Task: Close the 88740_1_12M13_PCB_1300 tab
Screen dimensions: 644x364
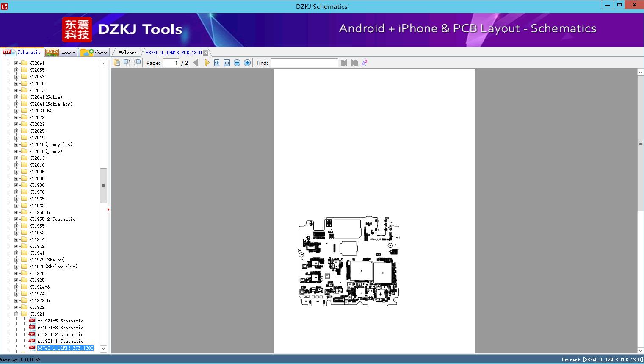Action: click(x=205, y=53)
